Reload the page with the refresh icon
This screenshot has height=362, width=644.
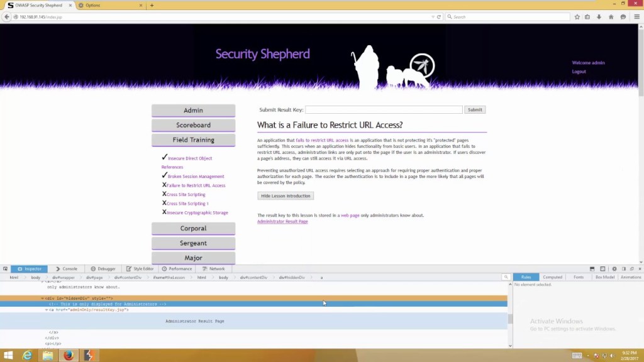[438, 17]
